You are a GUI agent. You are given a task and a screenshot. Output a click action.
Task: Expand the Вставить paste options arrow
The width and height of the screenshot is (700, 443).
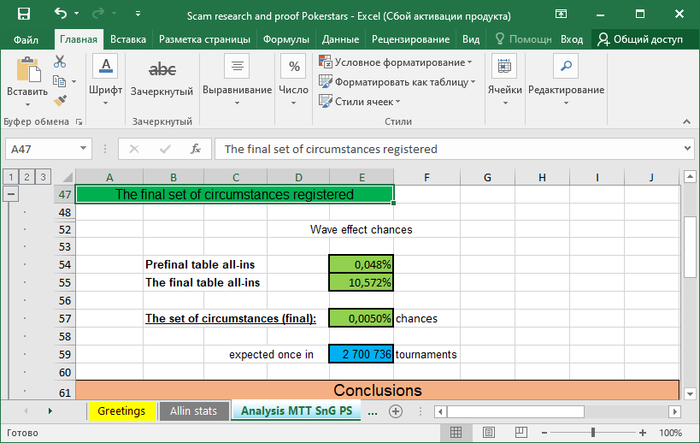[x=28, y=105]
